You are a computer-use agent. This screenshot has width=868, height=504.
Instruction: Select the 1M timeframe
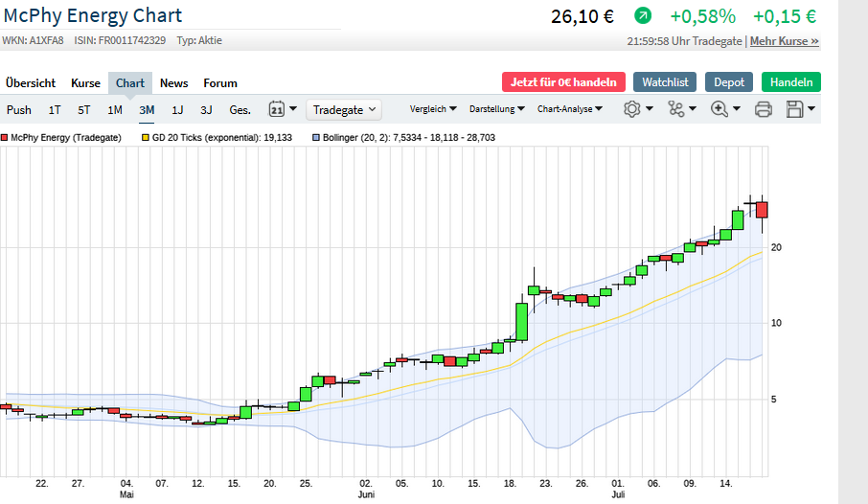coord(115,109)
